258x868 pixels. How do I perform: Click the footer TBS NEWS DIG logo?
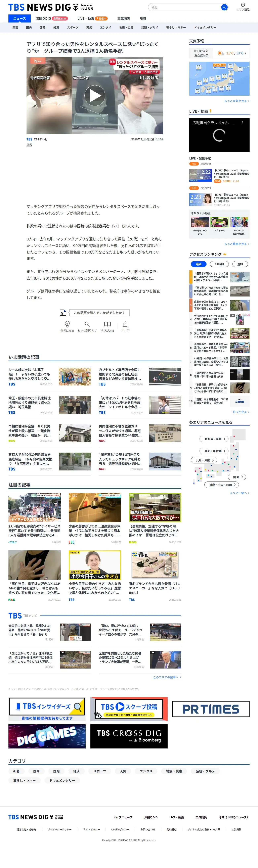pos(36,817)
